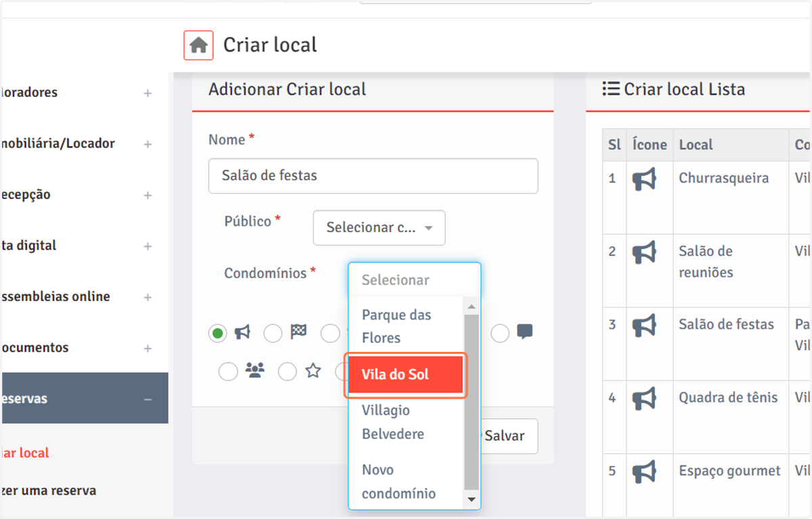
Task: Expand the Moradores sidebar section
Action: (148, 93)
